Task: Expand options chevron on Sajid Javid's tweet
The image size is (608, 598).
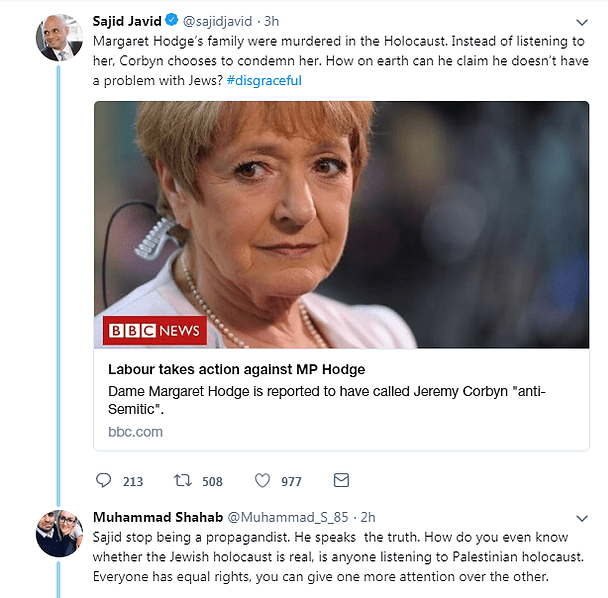Action: pyautogui.click(x=582, y=22)
